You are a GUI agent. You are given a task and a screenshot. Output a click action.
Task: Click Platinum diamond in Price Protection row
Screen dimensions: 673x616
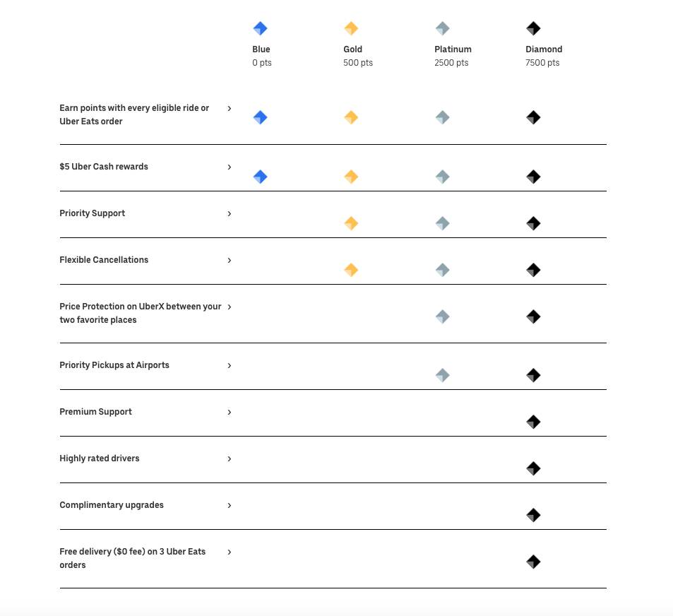[x=442, y=316]
